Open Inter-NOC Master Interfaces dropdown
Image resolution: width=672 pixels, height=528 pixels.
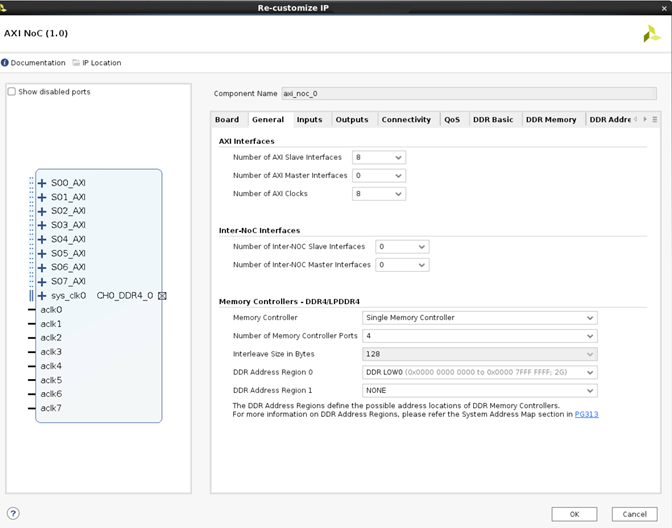(x=402, y=265)
